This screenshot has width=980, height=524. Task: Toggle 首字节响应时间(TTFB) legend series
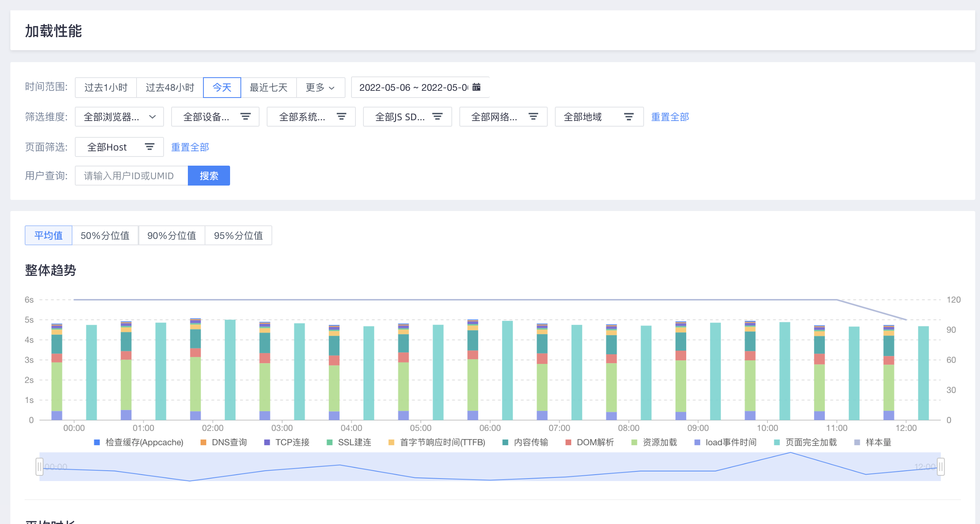click(x=437, y=442)
